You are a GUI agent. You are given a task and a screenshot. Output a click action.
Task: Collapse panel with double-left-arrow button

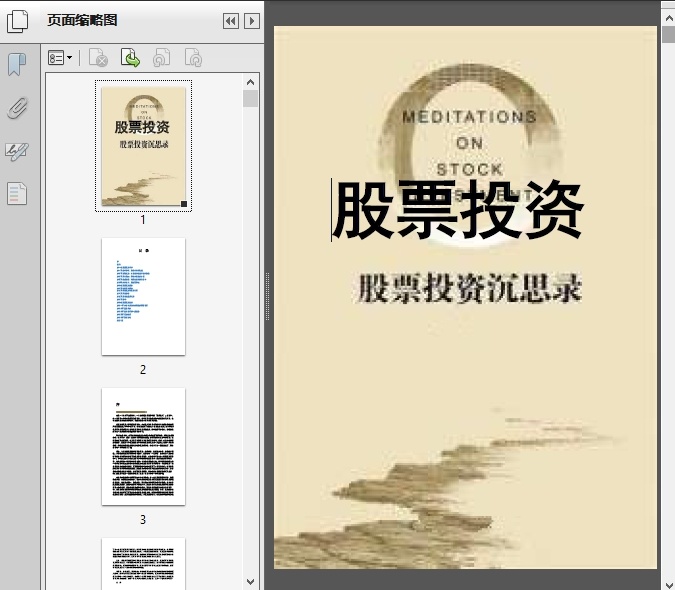(231, 21)
